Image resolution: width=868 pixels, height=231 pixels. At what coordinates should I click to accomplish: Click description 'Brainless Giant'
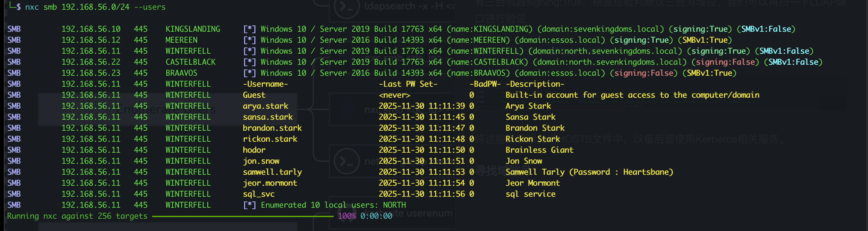(540, 150)
